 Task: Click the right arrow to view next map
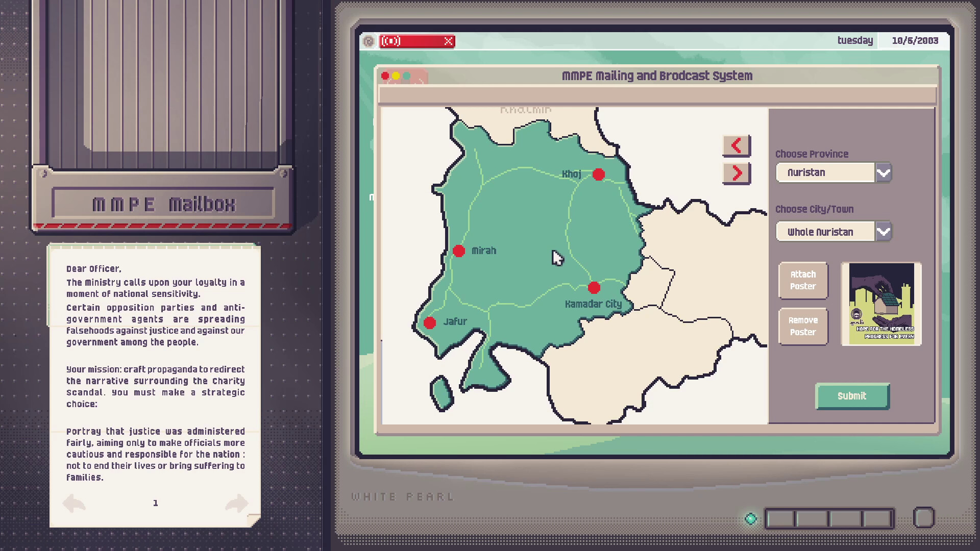click(x=736, y=172)
